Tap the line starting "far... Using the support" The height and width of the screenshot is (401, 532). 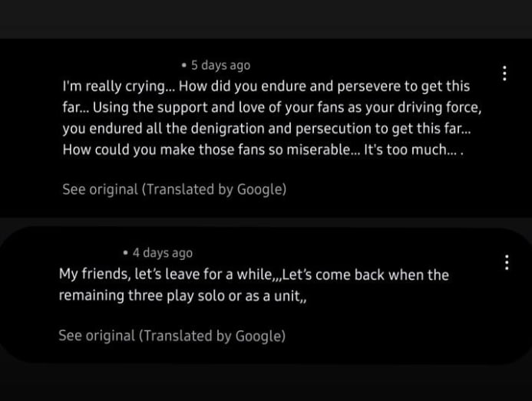[271, 107]
